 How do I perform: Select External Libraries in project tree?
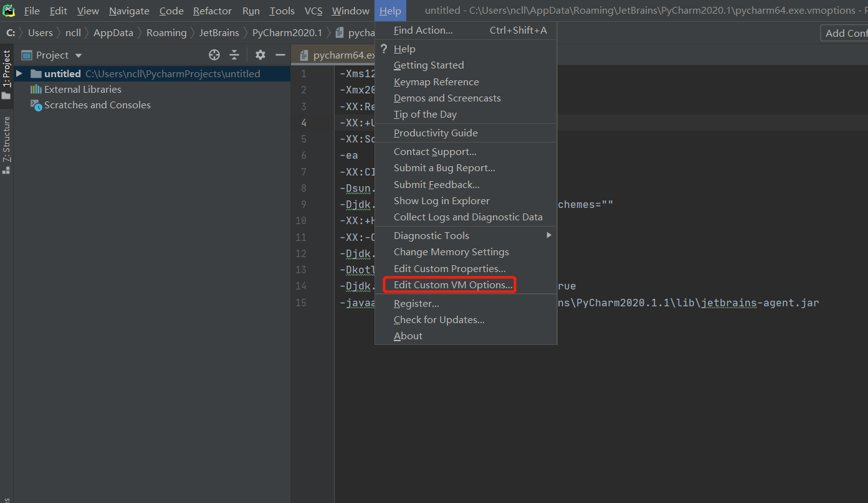click(76, 89)
